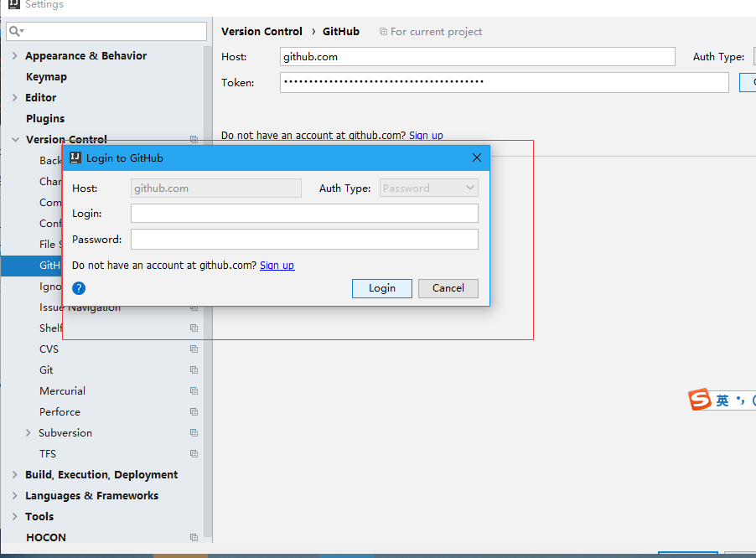Click the Cancel button in login dialog
The image size is (756, 558).
448,288
